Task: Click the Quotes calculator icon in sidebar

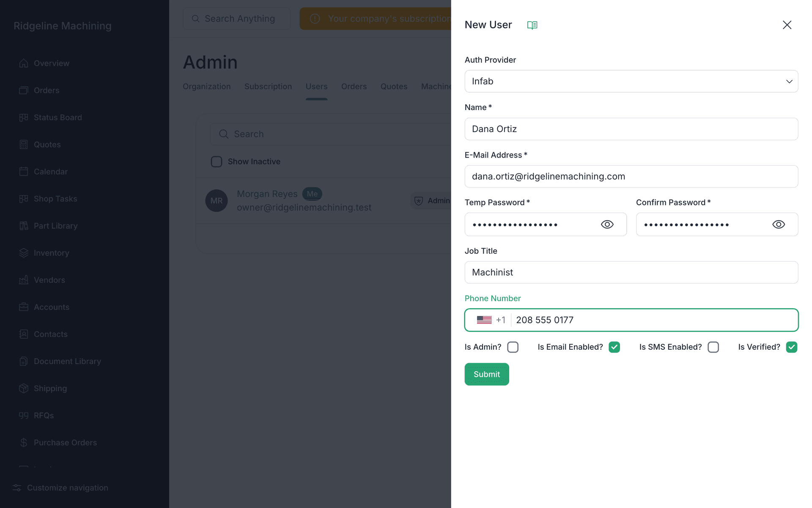Action: point(24,144)
